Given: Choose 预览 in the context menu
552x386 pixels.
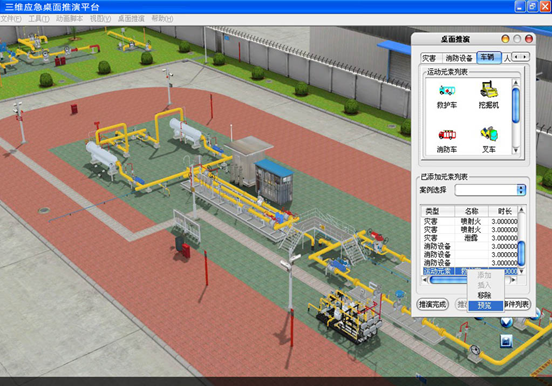Looking at the screenshot, I should pos(485,306).
